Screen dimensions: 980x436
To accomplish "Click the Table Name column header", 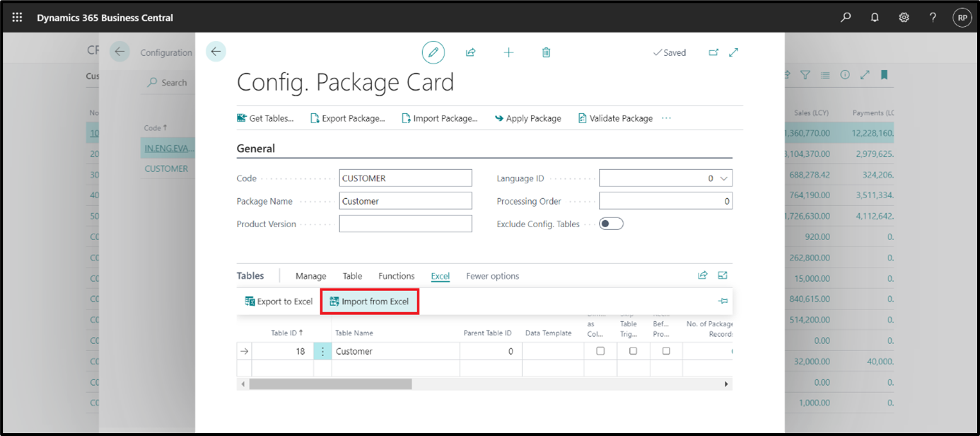I will tap(354, 333).
